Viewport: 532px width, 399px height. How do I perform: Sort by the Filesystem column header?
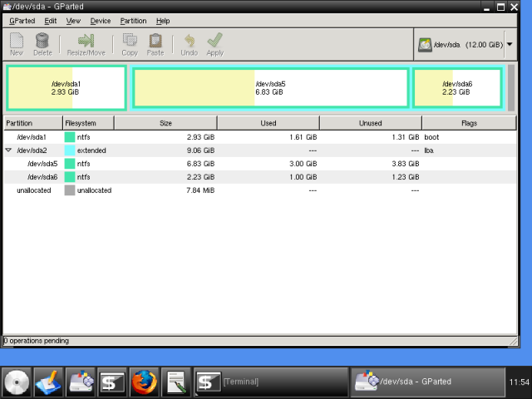coord(88,123)
